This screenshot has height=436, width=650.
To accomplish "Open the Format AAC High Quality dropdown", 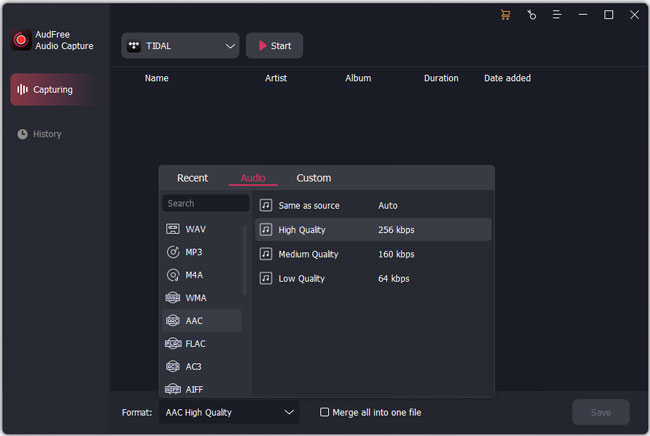I will pos(229,412).
